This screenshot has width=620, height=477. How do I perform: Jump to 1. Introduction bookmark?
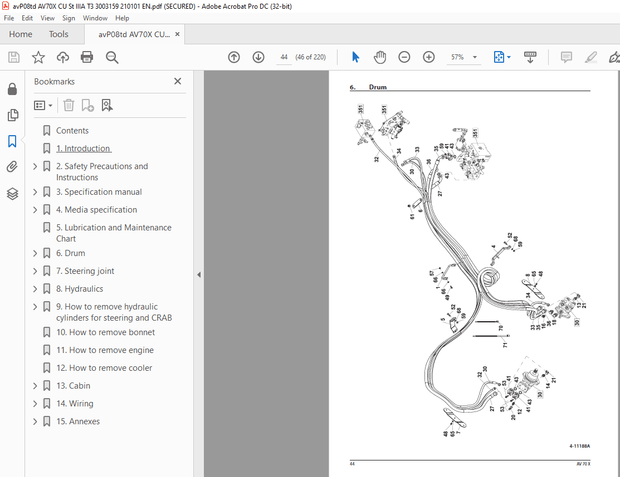coord(83,148)
